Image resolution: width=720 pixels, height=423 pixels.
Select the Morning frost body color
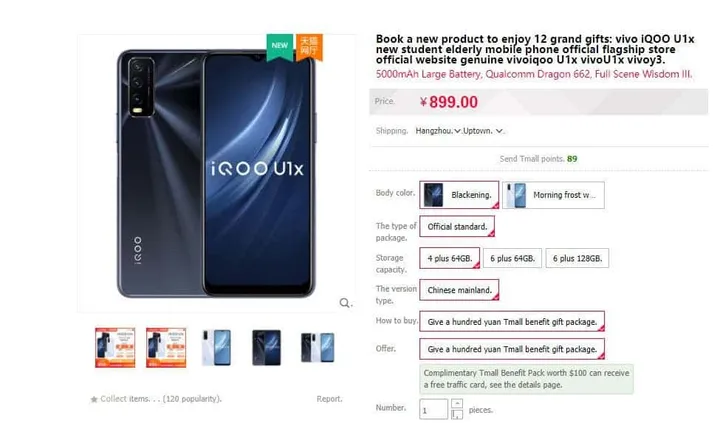553,195
